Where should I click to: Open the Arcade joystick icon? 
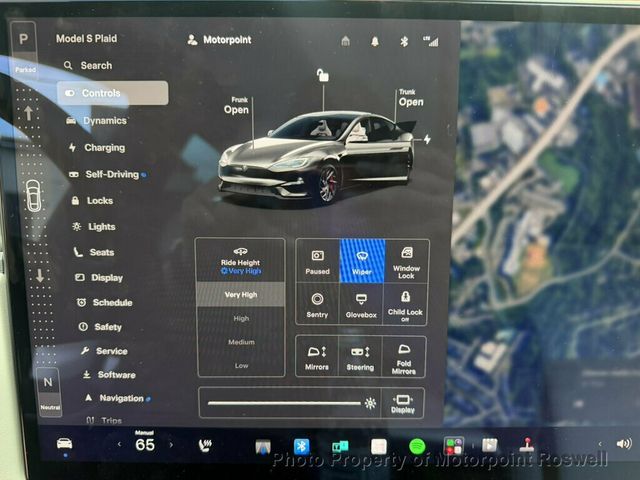pos(527,444)
